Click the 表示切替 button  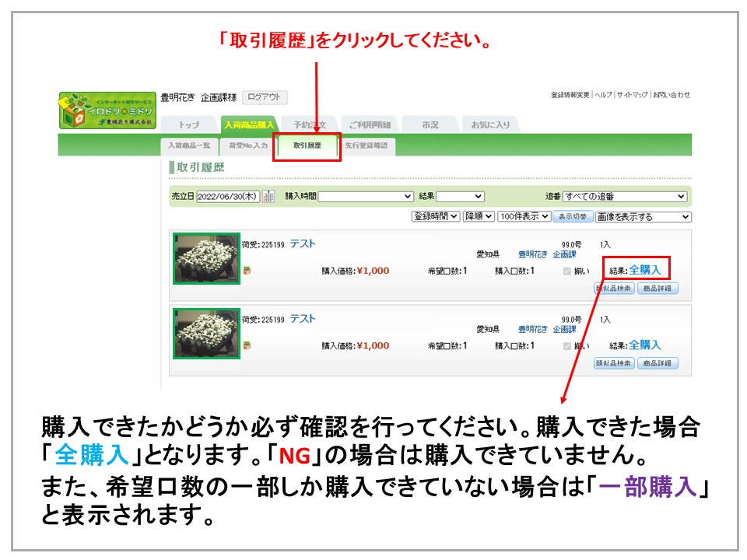point(573,216)
